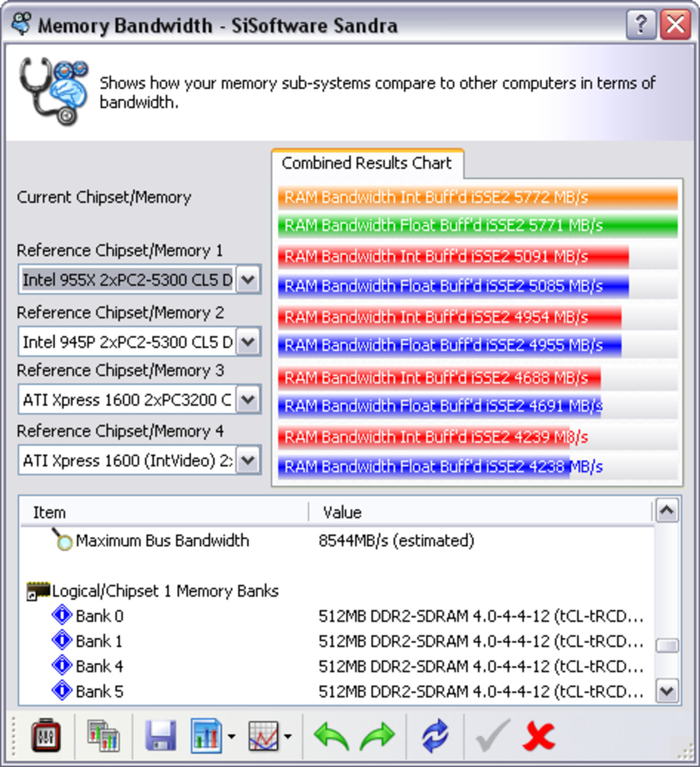Click the blue info icon beside Bank 4
The width and height of the screenshot is (700, 767).
(62, 665)
